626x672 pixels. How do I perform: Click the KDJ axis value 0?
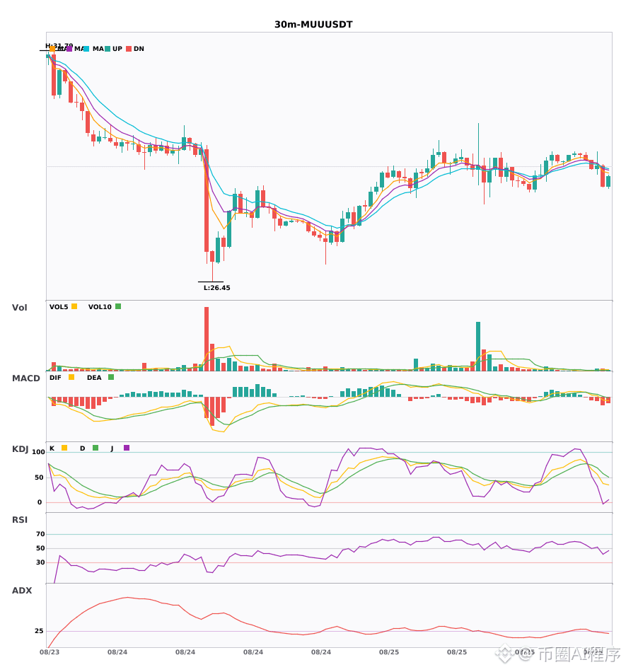pos(40,502)
